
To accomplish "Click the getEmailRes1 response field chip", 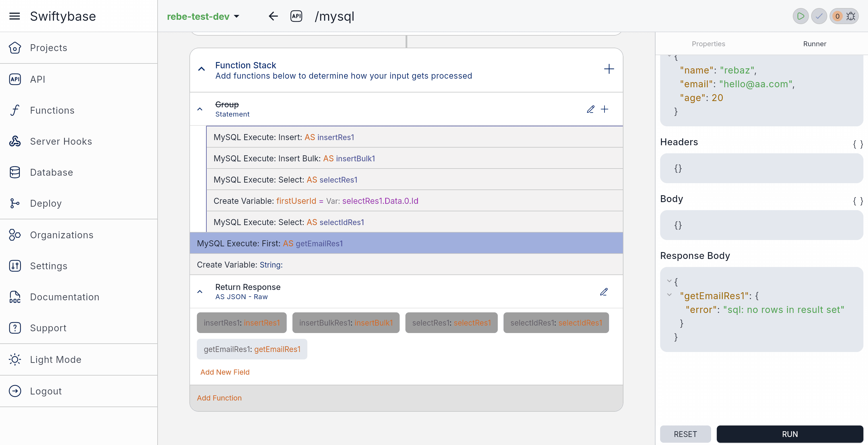I will 252,349.
